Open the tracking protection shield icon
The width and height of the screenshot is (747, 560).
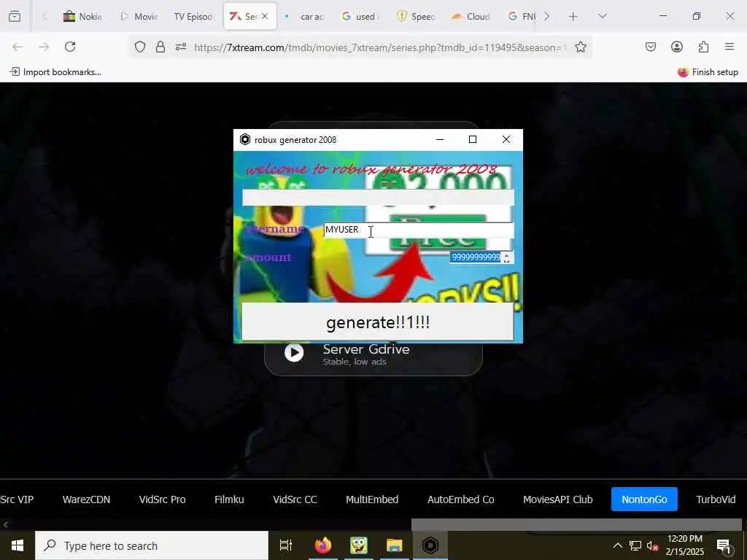point(139,47)
